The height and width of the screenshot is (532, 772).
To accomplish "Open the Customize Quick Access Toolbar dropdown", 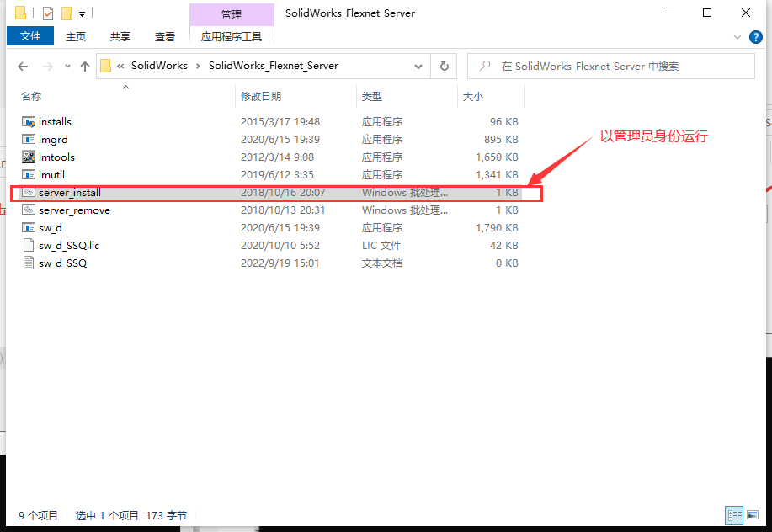I will (x=83, y=13).
